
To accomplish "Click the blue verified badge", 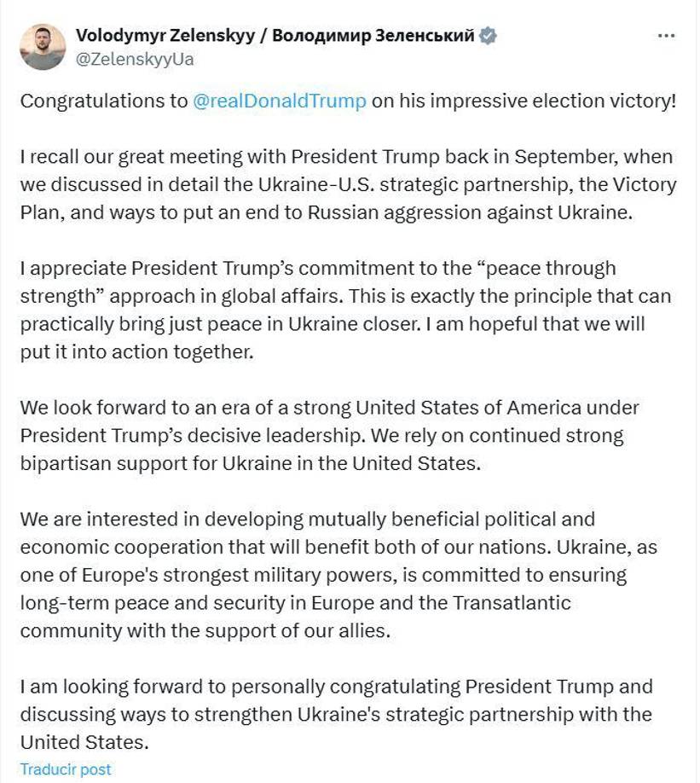I will 489,36.
